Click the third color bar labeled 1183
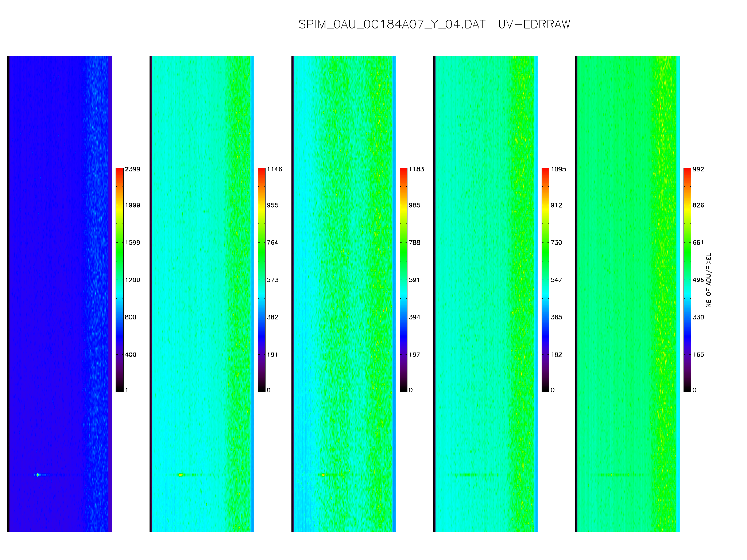 (x=403, y=280)
